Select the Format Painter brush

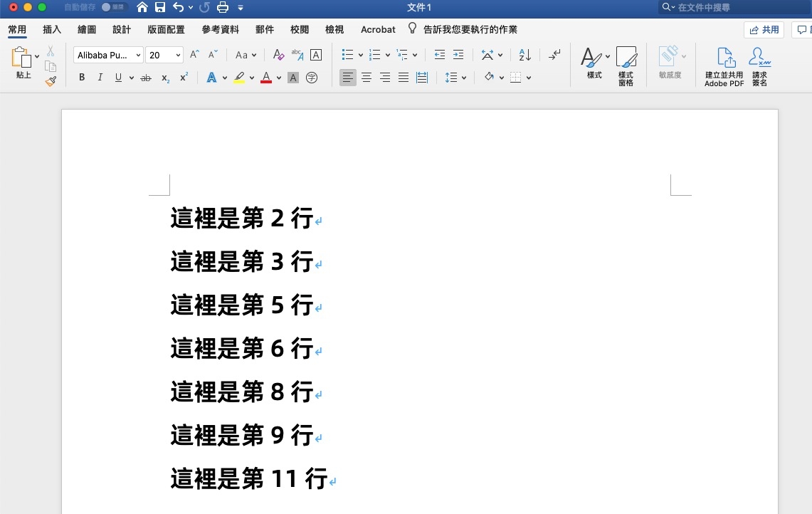51,81
